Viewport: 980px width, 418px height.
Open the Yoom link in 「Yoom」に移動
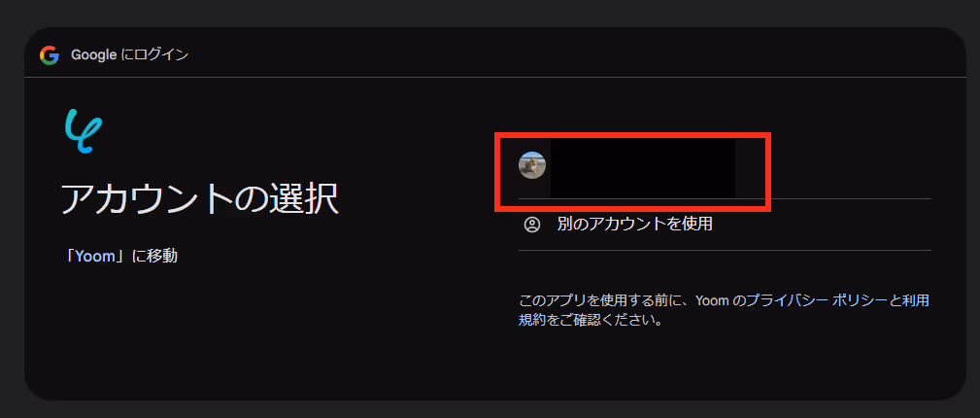coord(95,256)
